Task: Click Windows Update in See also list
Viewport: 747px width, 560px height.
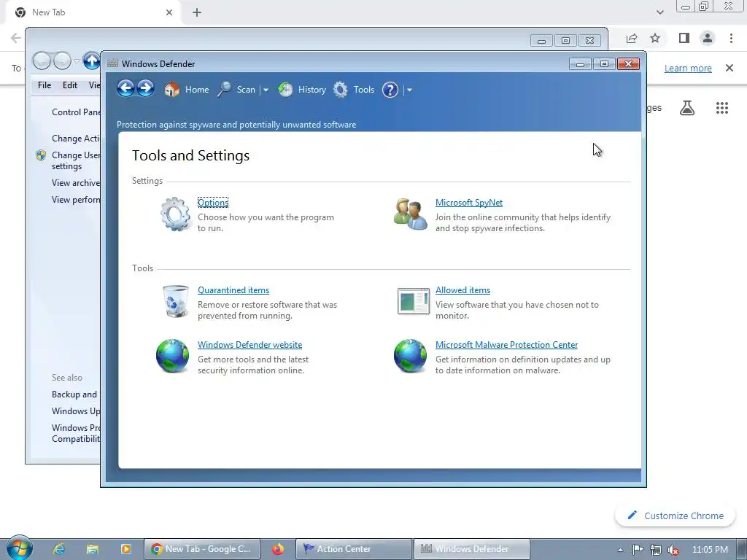Action: [76, 411]
